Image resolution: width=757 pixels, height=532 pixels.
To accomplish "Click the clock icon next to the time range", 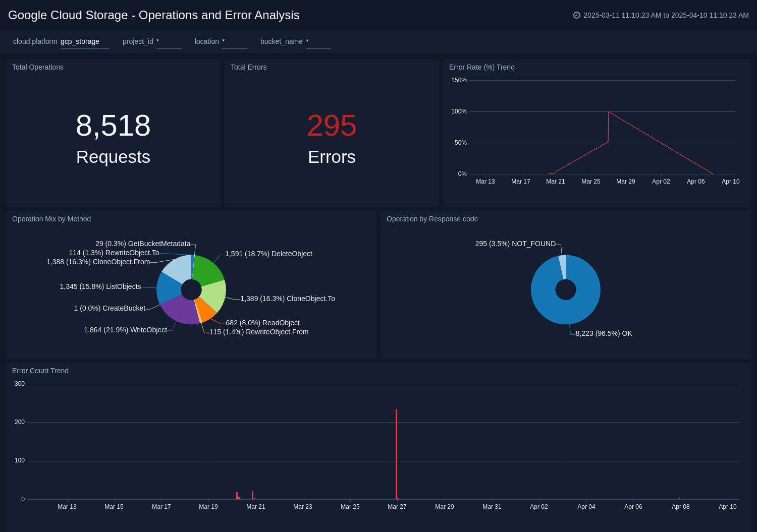I will coord(577,15).
